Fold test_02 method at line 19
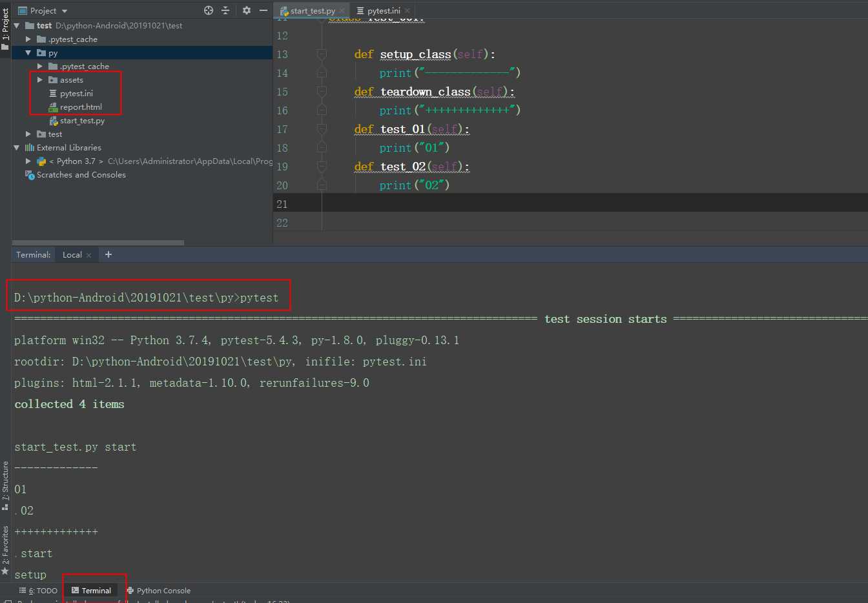The image size is (868, 603). tap(322, 167)
